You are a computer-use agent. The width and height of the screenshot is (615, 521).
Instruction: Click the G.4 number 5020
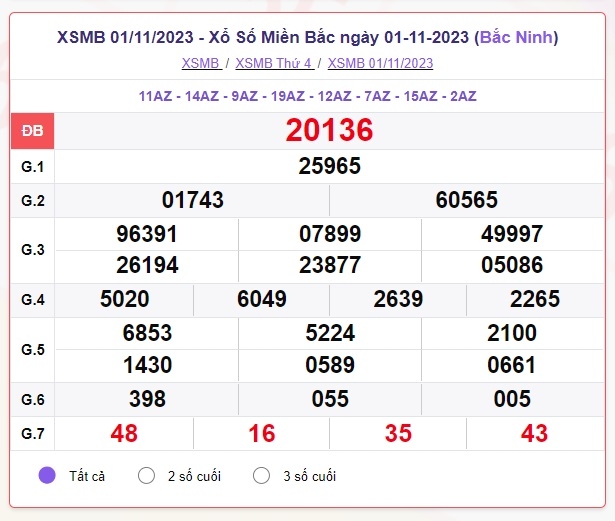(x=124, y=299)
